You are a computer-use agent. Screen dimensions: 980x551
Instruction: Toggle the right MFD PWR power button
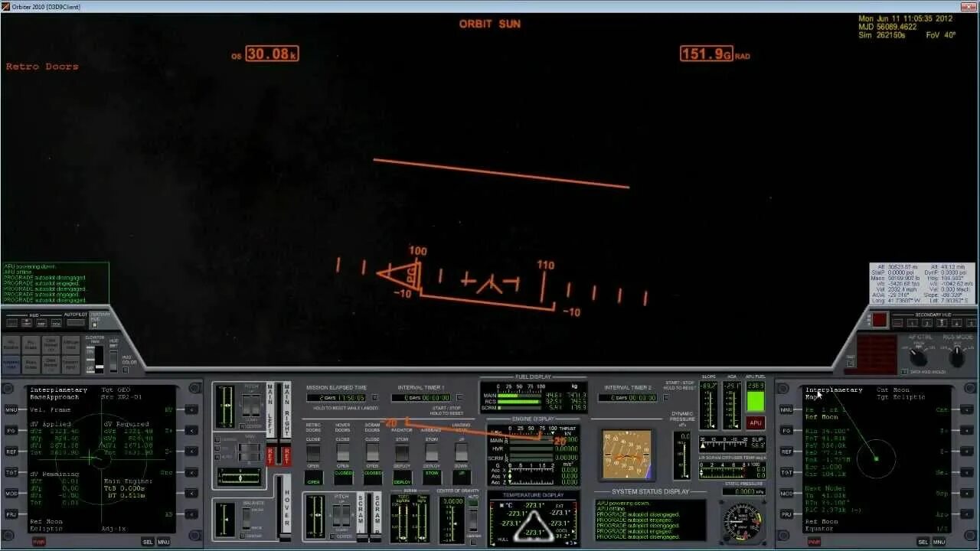click(x=814, y=542)
